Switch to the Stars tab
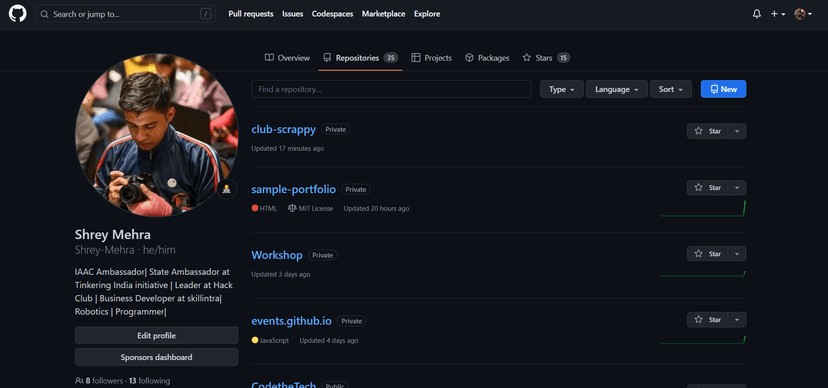 [x=546, y=58]
